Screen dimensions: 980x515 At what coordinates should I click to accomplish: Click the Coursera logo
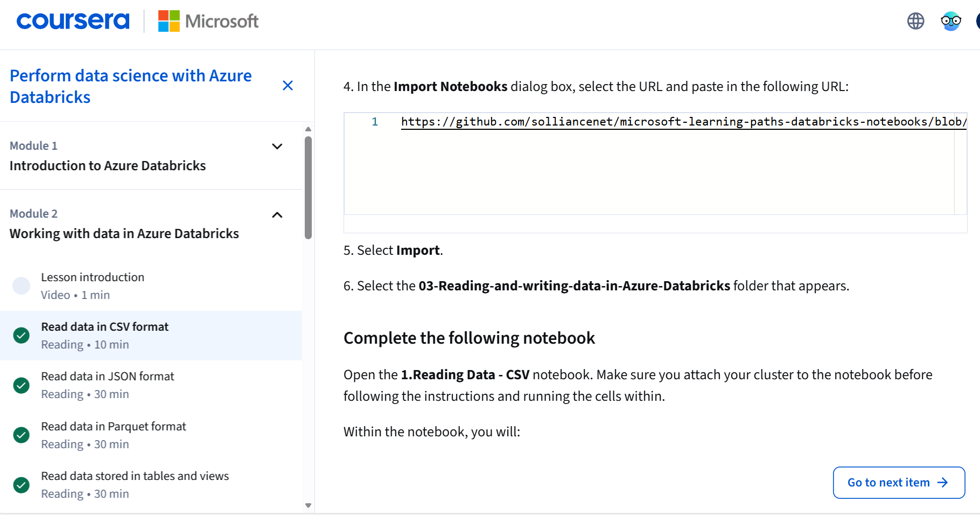point(73,21)
